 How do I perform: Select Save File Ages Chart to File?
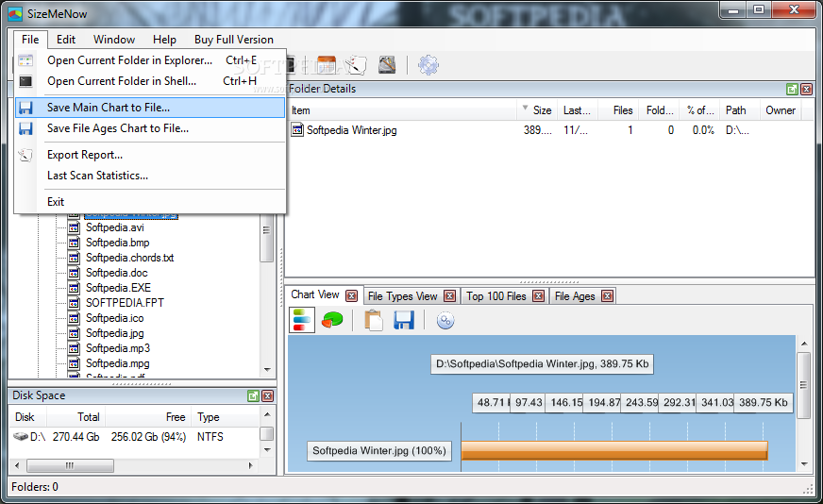(x=151, y=128)
